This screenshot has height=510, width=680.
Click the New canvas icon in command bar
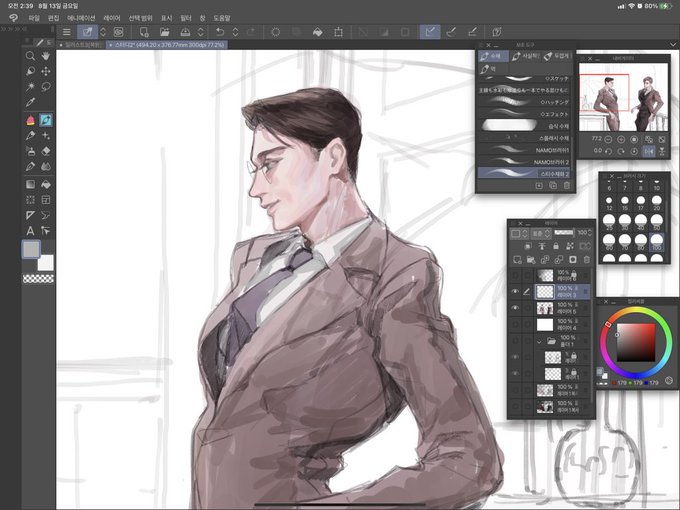[144, 32]
